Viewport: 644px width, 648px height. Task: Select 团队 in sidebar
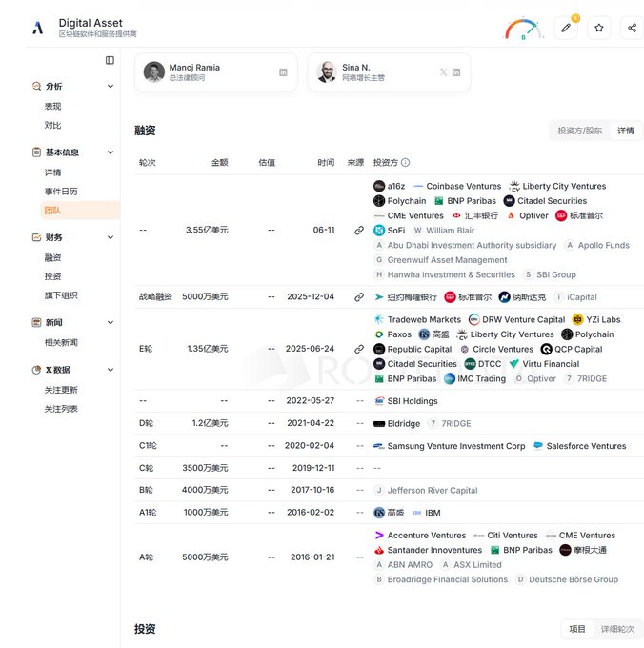click(x=80, y=211)
